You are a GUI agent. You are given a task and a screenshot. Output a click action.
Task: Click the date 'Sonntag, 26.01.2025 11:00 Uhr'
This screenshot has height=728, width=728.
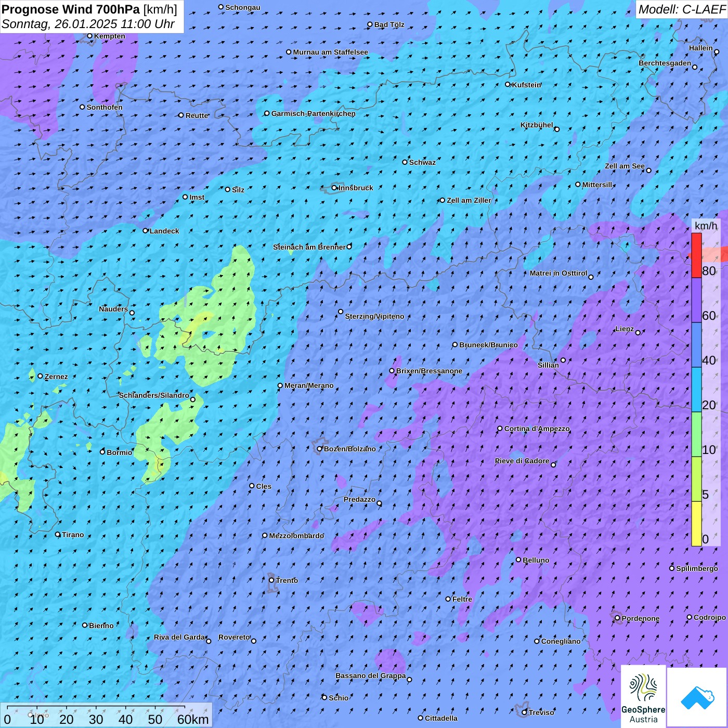point(88,24)
